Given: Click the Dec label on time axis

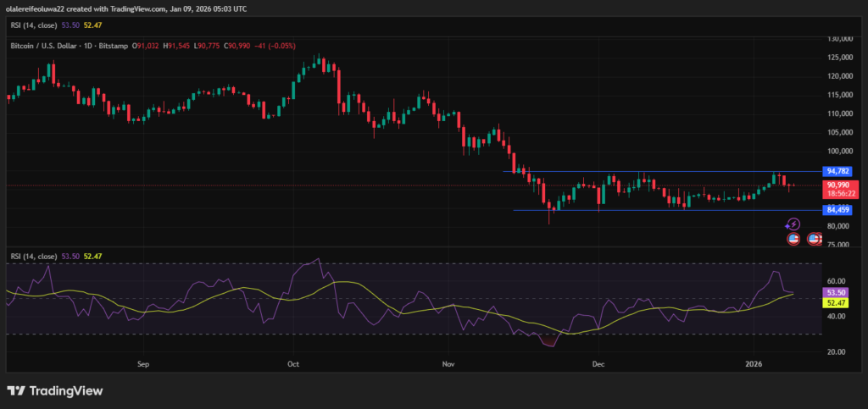Looking at the screenshot, I should point(598,362).
